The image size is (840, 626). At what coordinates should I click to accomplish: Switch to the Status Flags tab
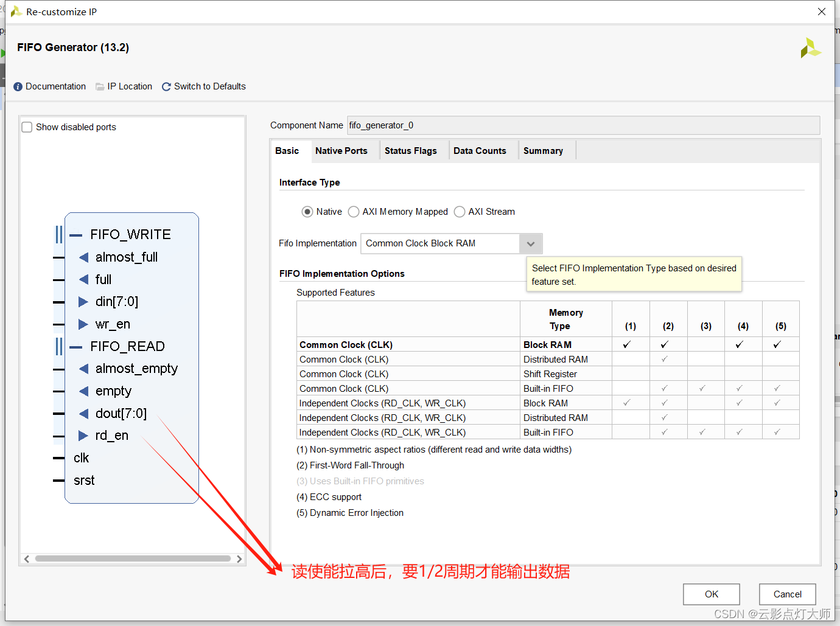411,151
